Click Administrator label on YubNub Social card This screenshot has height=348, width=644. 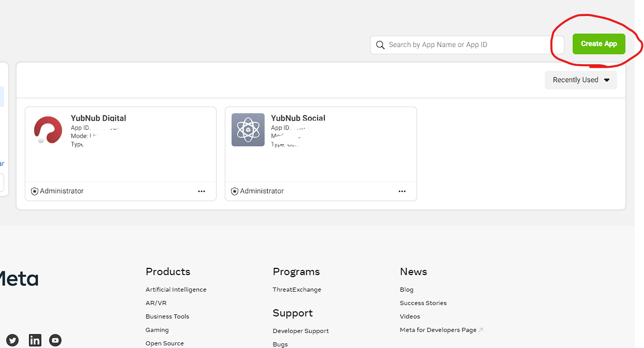click(x=262, y=191)
